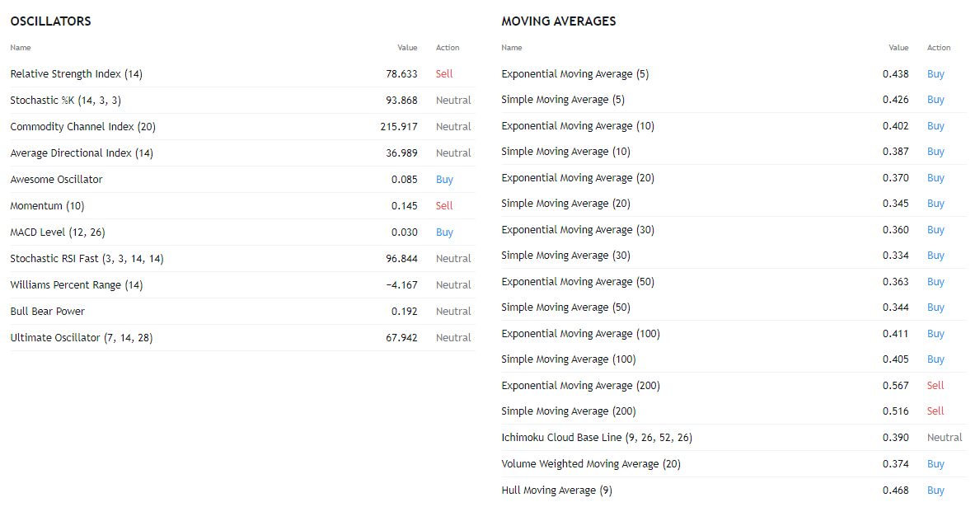Viewport: 980px width, 507px height.
Task: Click the value 67.942
Action: click(401, 337)
